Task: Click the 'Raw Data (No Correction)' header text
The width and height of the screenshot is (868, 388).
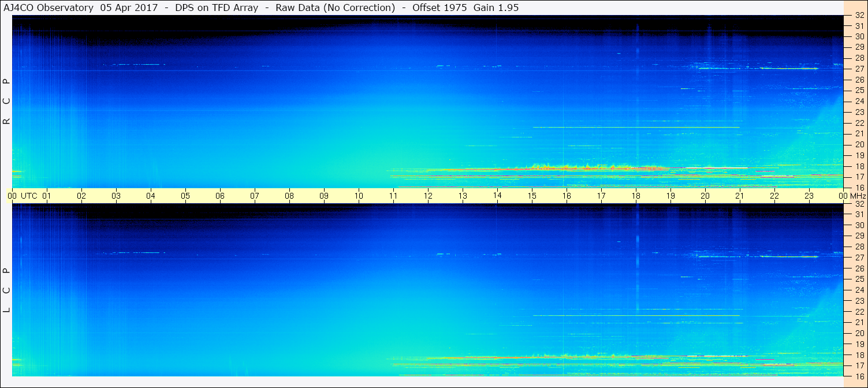Action: point(336,8)
